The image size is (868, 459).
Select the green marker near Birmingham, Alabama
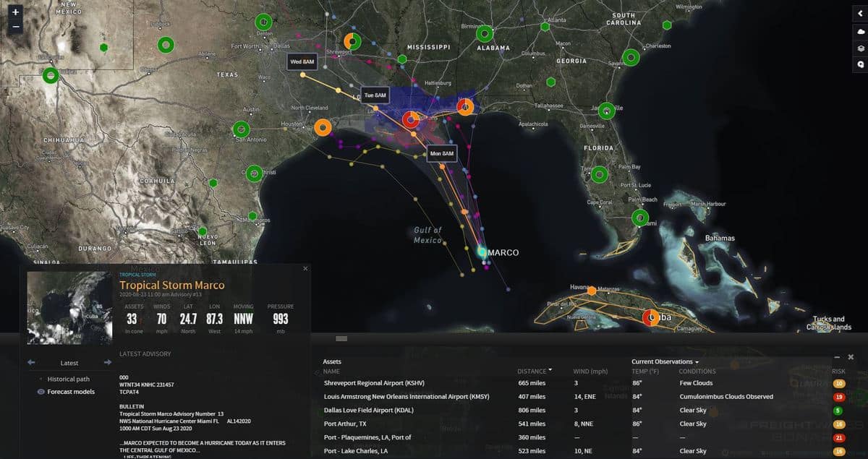pyautogui.click(x=485, y=34)
